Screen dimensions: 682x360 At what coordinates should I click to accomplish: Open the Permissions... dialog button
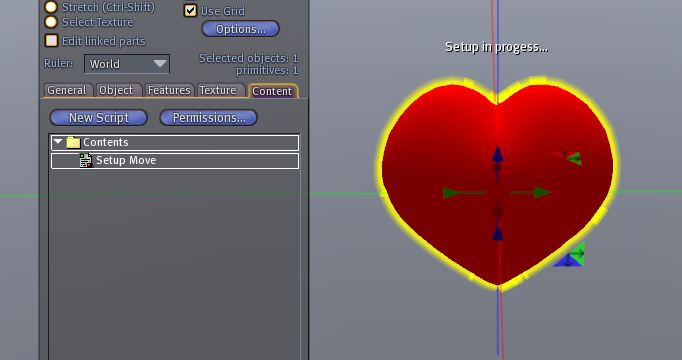pyautogui.click(x=209, y=117)
